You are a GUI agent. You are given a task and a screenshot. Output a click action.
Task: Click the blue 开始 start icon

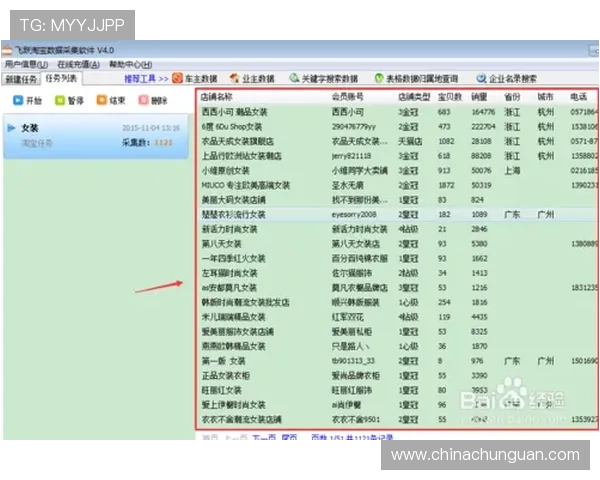[x=18, y=100]
